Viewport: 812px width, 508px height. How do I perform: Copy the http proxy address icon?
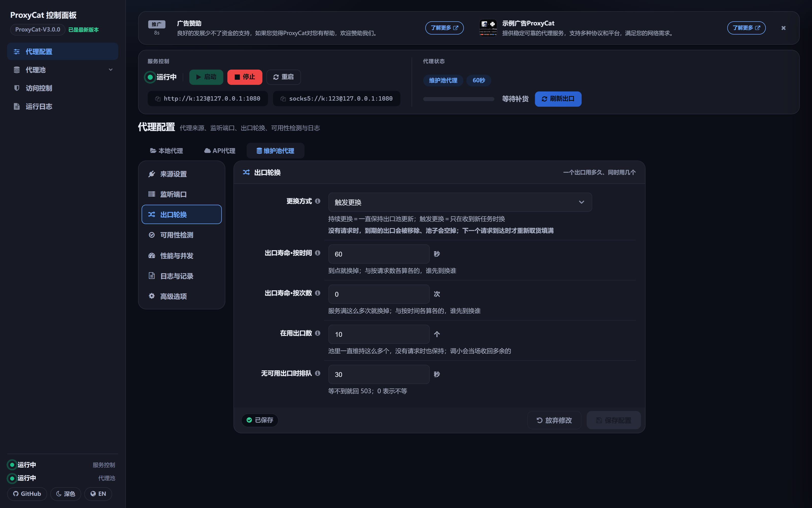click(x=158, y=99)
